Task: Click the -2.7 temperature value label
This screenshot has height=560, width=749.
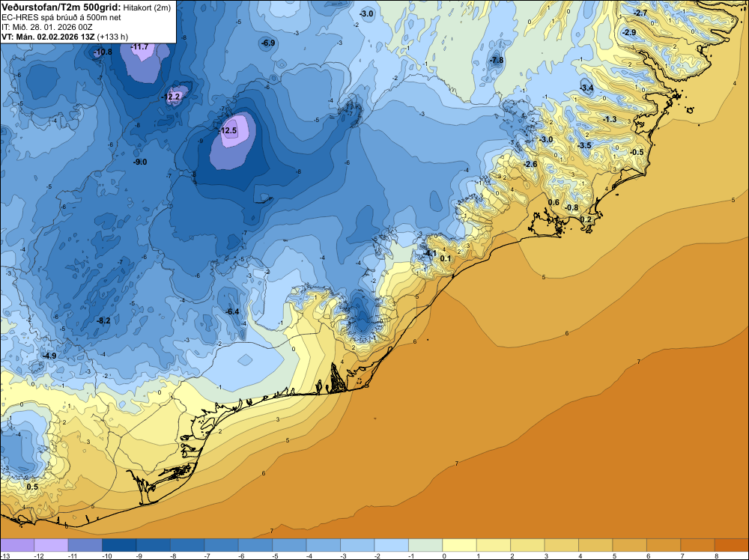Action: [640, 13]
